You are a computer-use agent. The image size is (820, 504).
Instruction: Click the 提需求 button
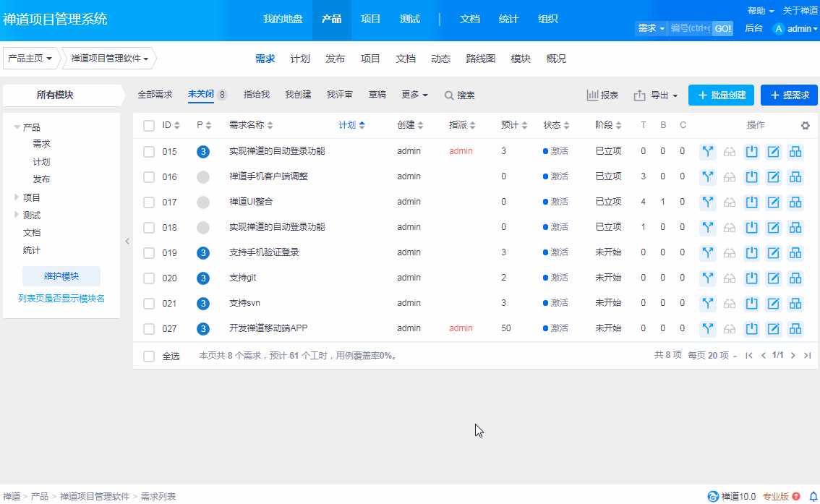(789, 95)
